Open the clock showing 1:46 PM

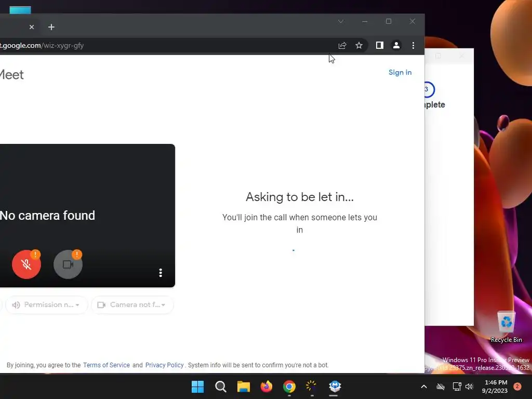[x=495, y=387]
